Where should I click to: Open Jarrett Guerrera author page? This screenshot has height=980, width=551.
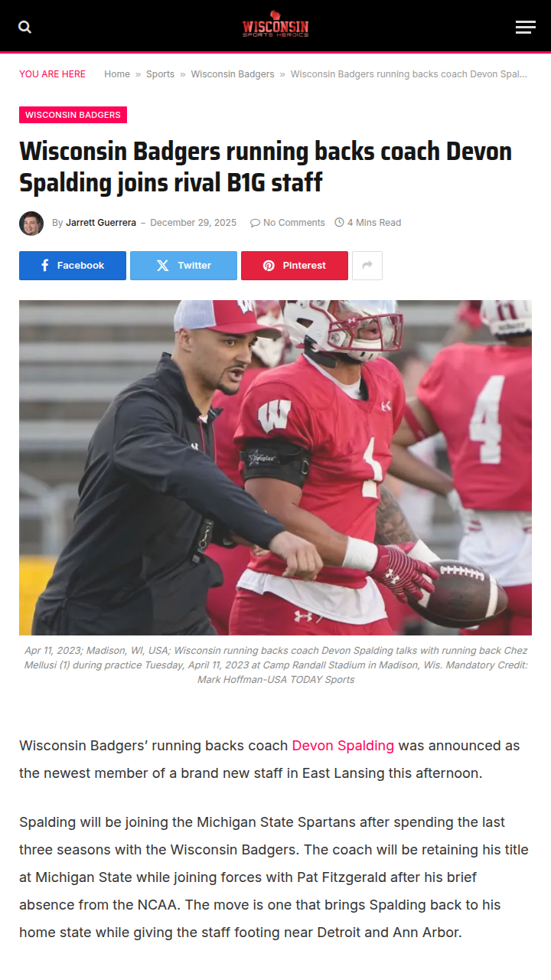pos(101,223)
